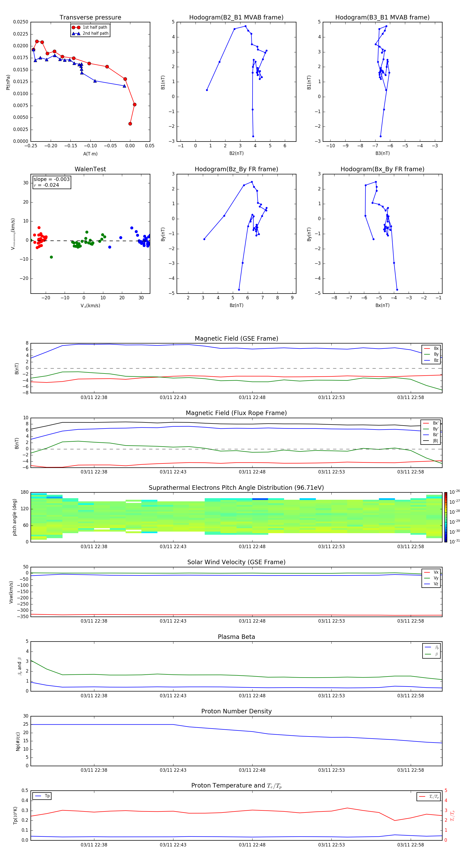
Task: Click the red 'Te/Tp' right axis label
Action: click(453, 815)
